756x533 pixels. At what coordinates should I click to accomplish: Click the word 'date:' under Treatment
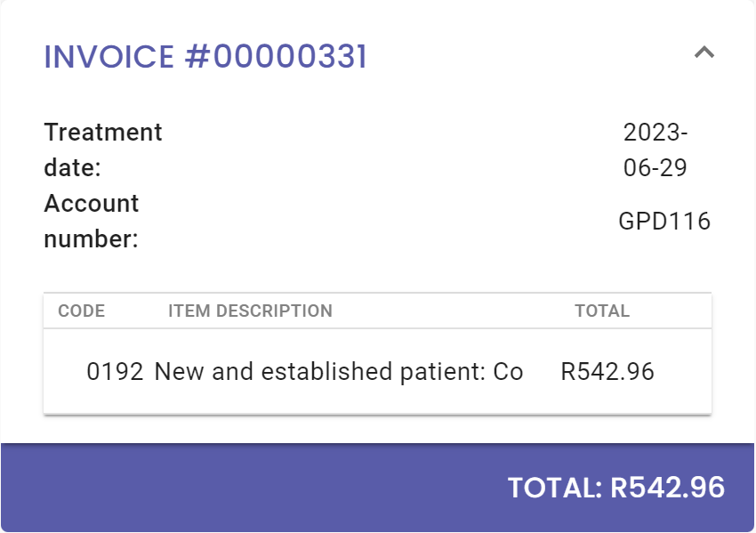click(72, 168)
